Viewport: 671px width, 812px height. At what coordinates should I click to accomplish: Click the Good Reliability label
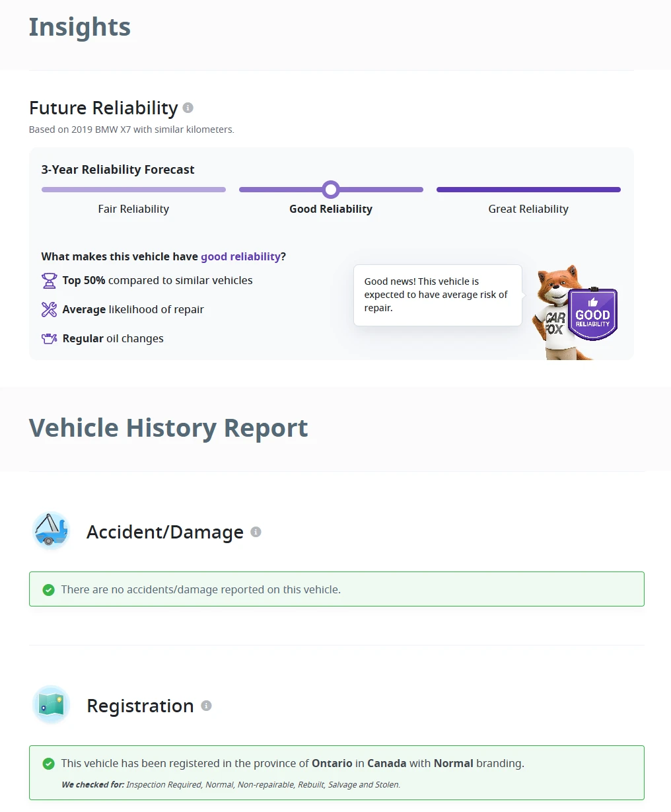pyautogui.click(x=331, y=209)
